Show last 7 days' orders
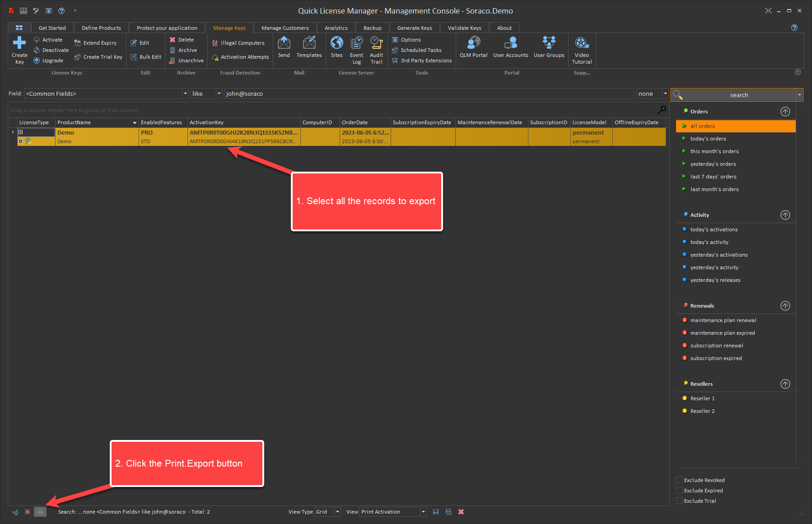812x524 pixels. (x=713, y=177)
